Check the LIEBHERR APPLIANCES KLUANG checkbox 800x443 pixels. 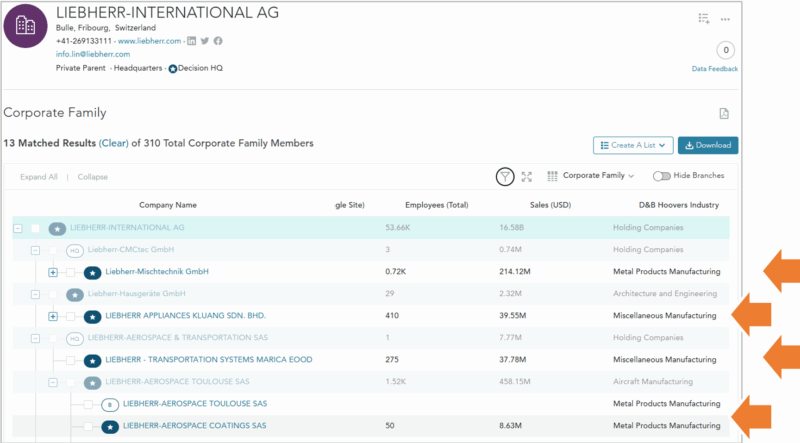coord(71,316)
